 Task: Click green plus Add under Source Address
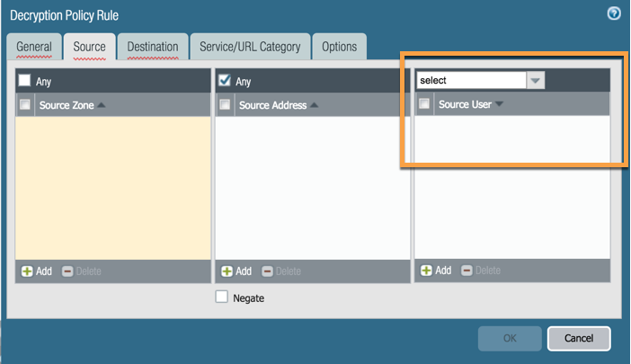(x=227, y=271)
